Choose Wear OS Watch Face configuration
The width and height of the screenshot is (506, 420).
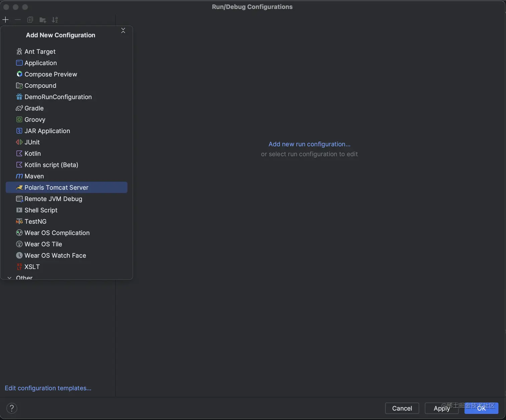(x=55, y=255)
